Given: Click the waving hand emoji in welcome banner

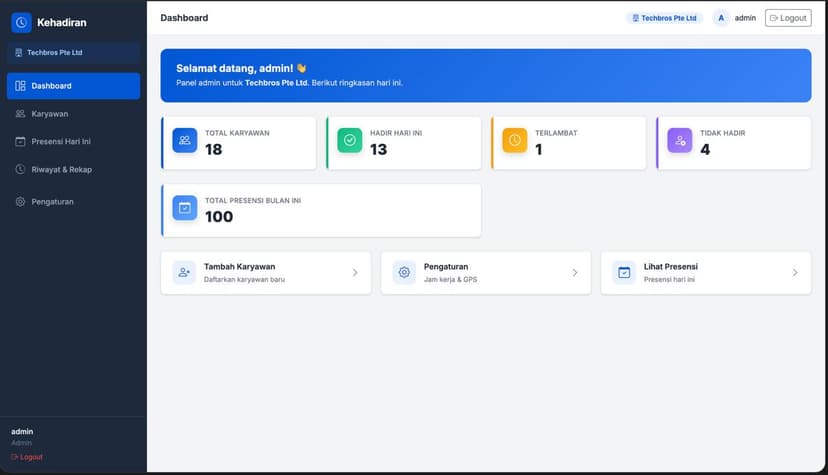Looking at the screenshot, I should click(302, 68).
